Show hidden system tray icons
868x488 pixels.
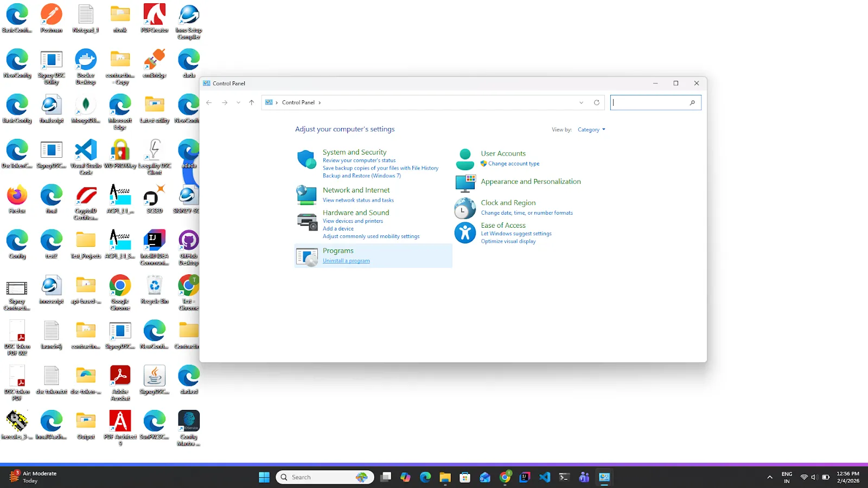tap(769, 477)
